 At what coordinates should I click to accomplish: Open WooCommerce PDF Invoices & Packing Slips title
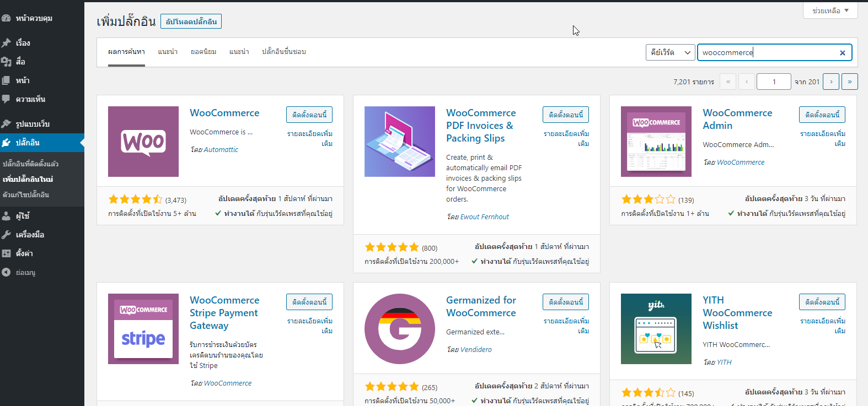(480, 126)
